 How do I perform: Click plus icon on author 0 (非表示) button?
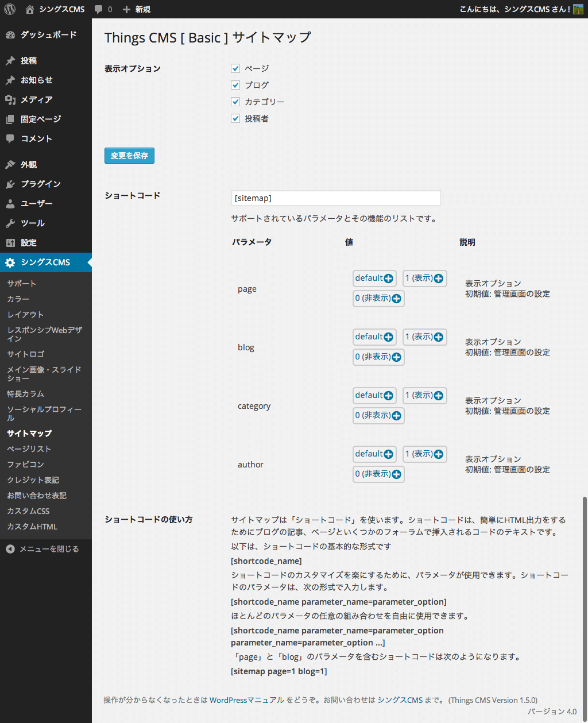pyautogui.click(x=396, y=474)
